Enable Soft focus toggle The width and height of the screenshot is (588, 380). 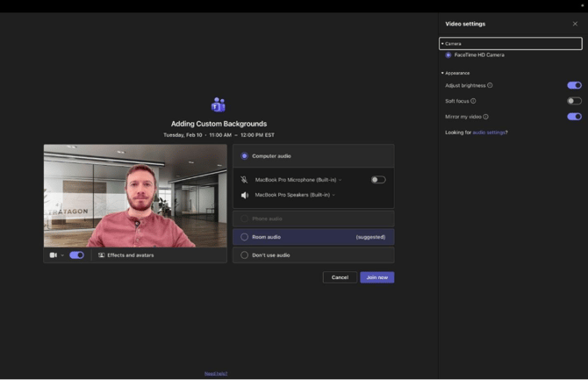(x=574, y=101)
